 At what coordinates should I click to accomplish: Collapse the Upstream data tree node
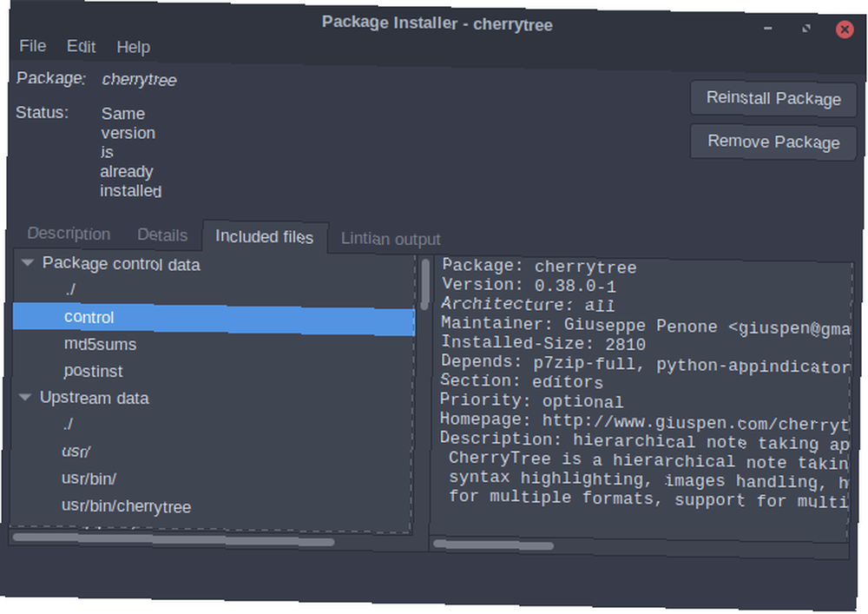pos(25,397)
